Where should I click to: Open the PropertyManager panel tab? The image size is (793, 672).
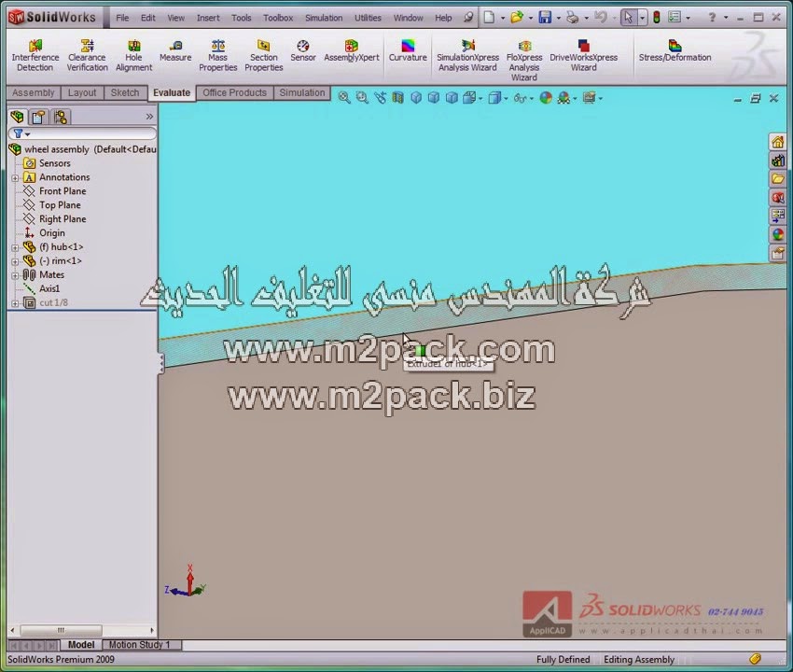[x=38, y=117]
